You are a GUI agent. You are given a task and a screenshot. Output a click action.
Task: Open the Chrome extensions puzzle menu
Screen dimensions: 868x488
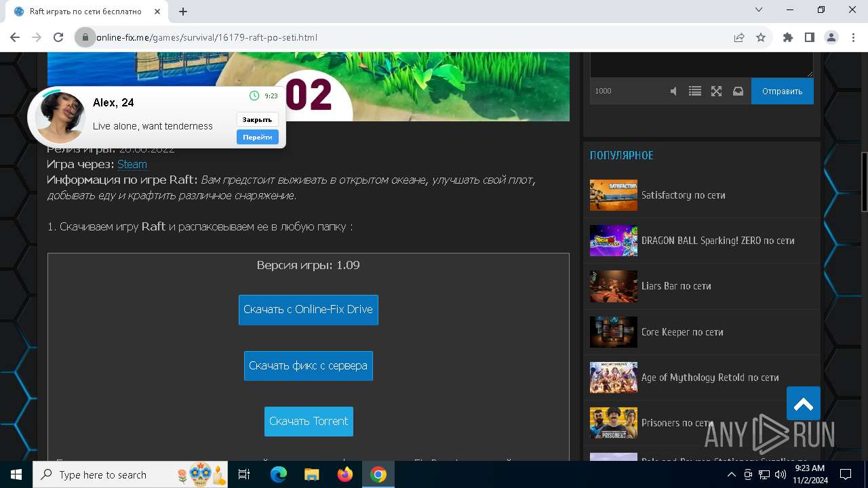pos(788,38)
